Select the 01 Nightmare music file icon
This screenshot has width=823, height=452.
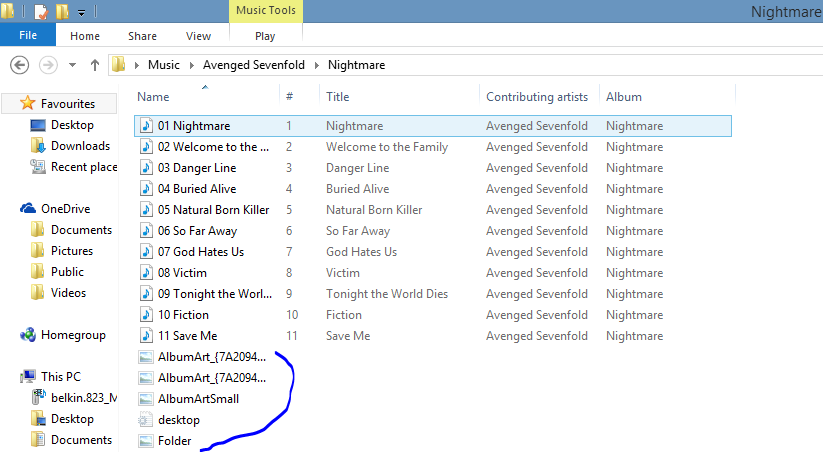146,126
